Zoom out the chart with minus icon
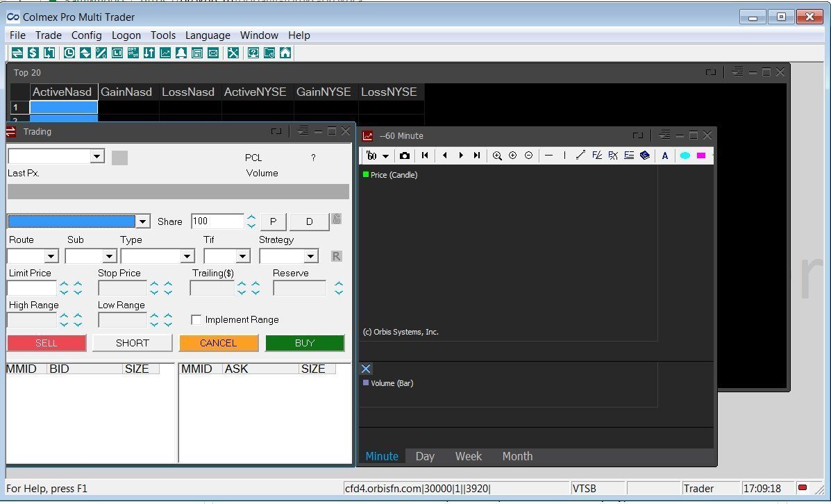 point(528,156)
